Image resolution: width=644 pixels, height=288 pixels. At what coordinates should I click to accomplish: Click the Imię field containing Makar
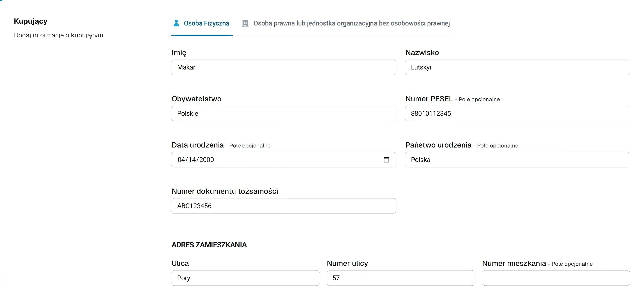pos(283,67)
